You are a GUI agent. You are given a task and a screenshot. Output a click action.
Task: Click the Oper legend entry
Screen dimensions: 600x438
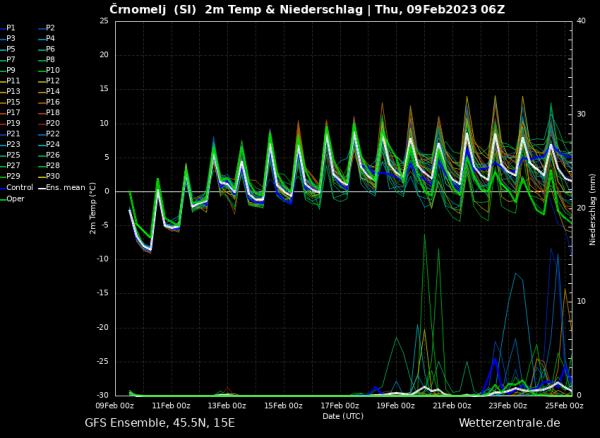tap(12, 199)
